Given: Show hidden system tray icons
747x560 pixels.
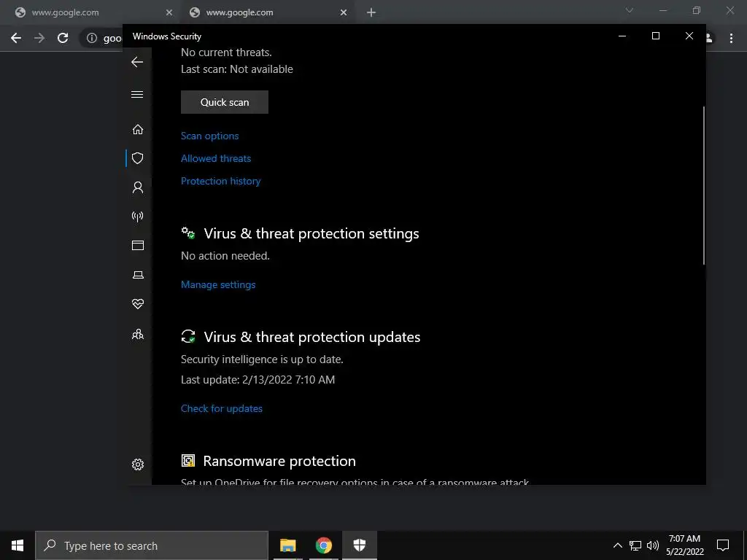Looking at the screenshot, I should pos(617,545).
